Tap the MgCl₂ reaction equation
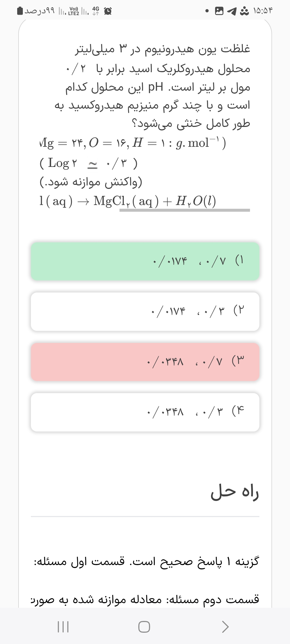This screenshot has width=290, height=644. click(x=128, y=201)
